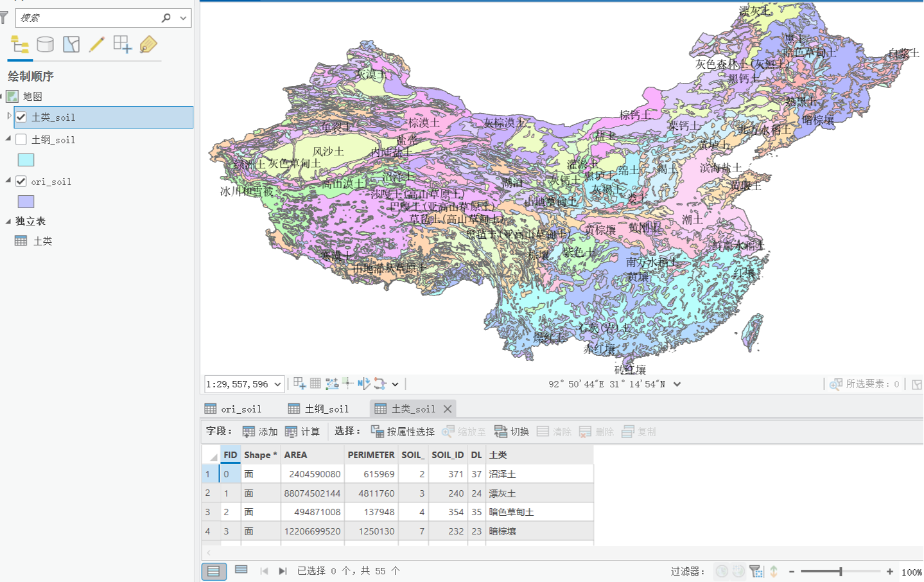Collapse the 土纲_soil layer legend

pyautogui.click(x=8, y=139)
